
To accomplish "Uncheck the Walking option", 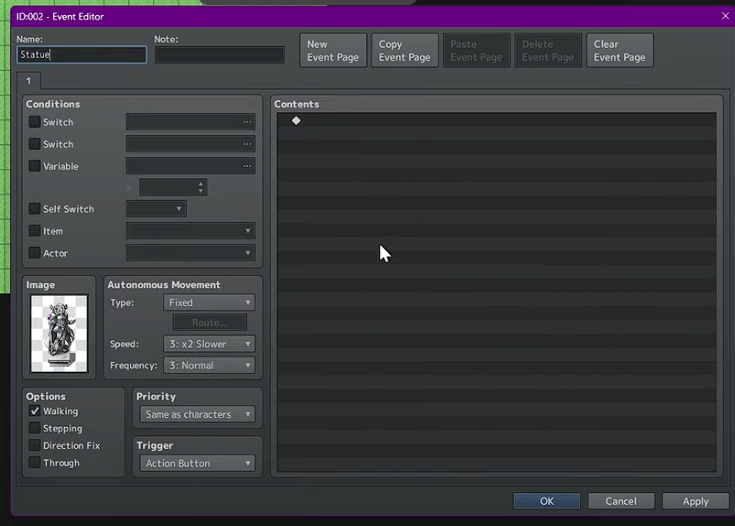I will click(x=35, y=411).
